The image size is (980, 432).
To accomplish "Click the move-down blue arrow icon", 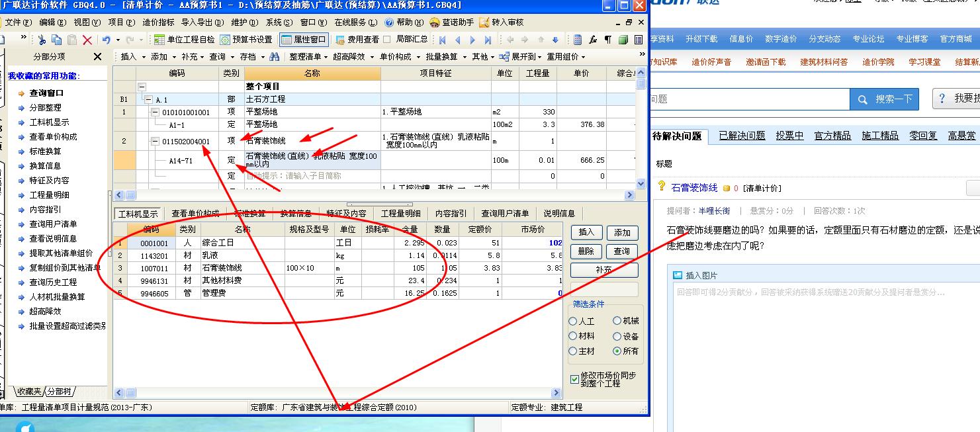I will pyautogui.click(x=556, y=40).
